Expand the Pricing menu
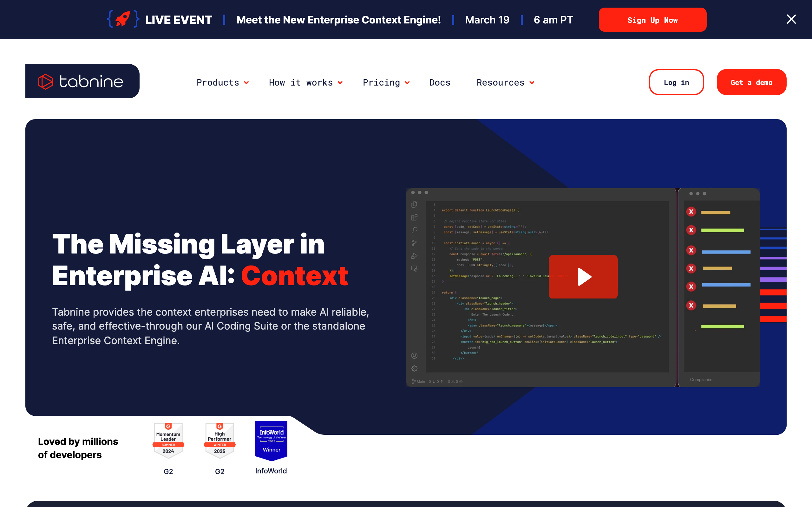Image resolution: width=812 pixels, height=507 pixels. (386, 82)
